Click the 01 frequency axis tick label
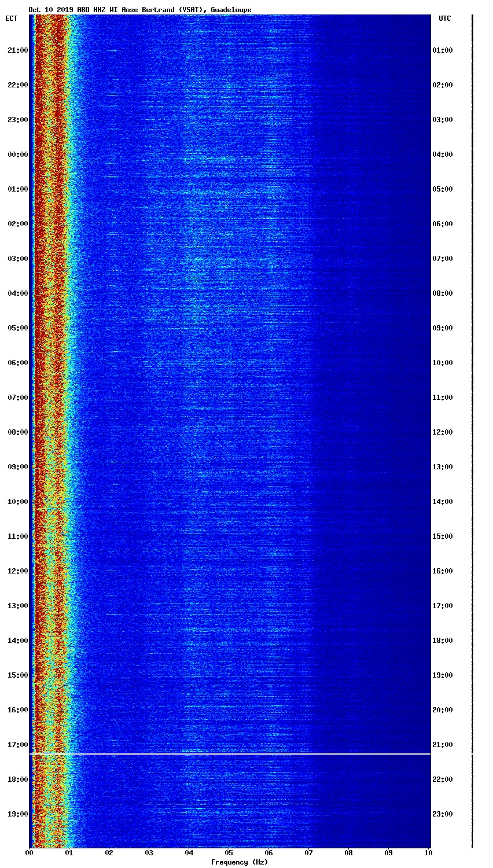 coord(69,853)
